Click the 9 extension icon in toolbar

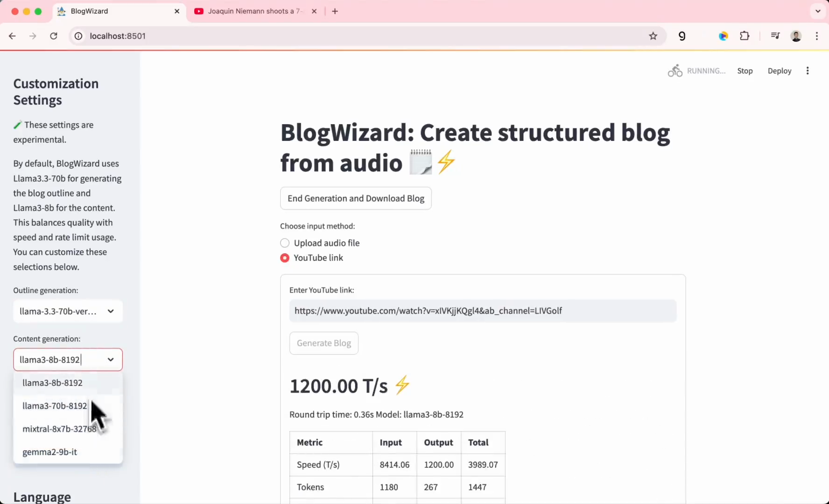click(x=682, y=36)
